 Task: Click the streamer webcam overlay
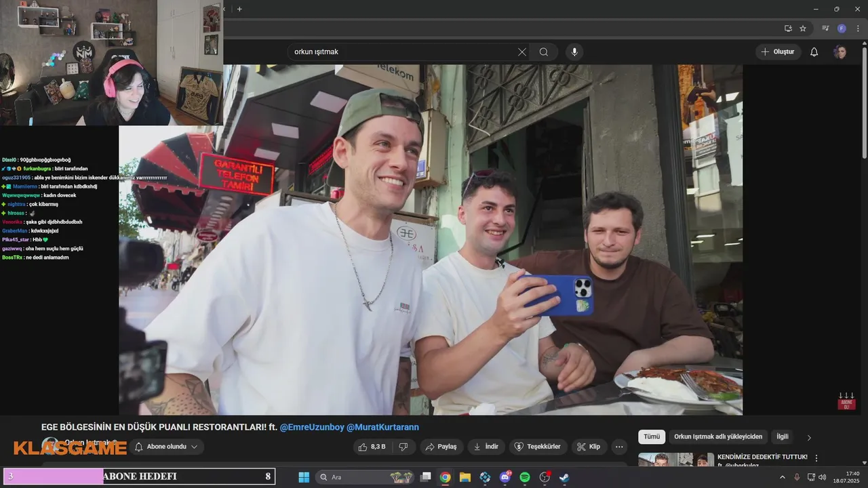pos(112,63)
